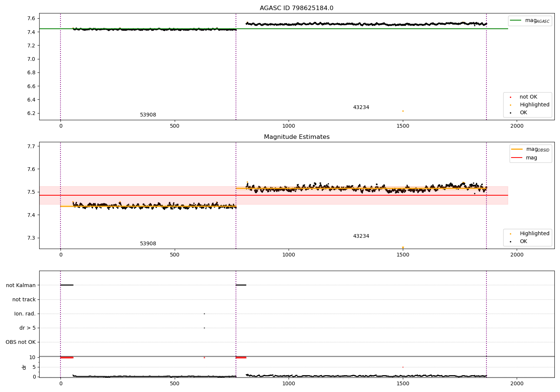
Task: Select 'OK' in the Magnitude Estimates legend
Action: point(523,242)
